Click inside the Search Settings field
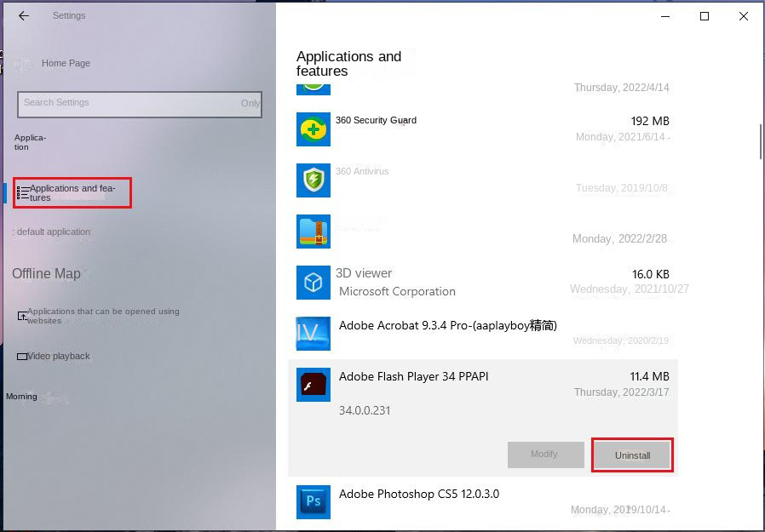The height and width of the screenshot is (532, 765). click(x=139, y=103)
